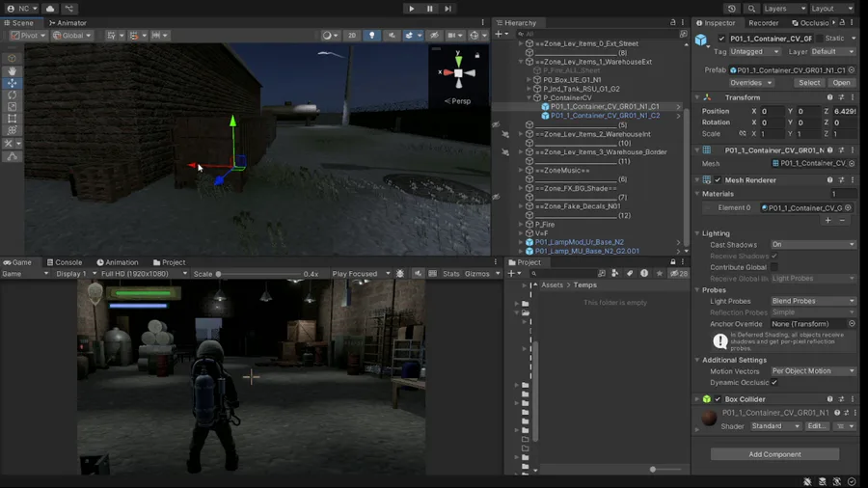
Task: Toggle constrained proportions link on Scale
Action: pyautogui.click(x=743, y=133)
